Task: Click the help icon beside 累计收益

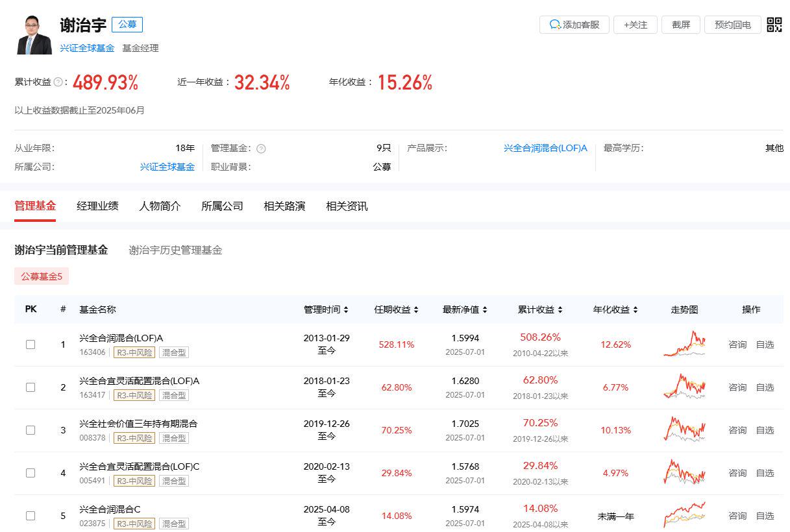Action: [58, 82]
